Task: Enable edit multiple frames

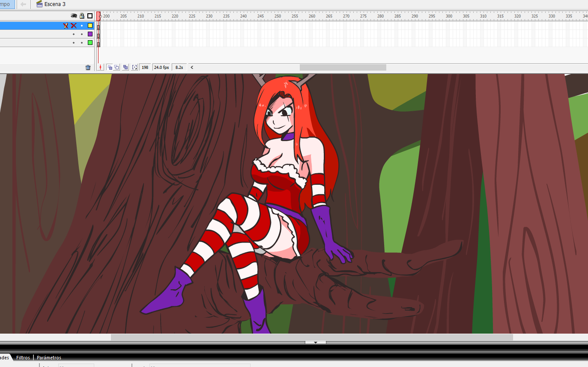Action: (x=125, y=67)
